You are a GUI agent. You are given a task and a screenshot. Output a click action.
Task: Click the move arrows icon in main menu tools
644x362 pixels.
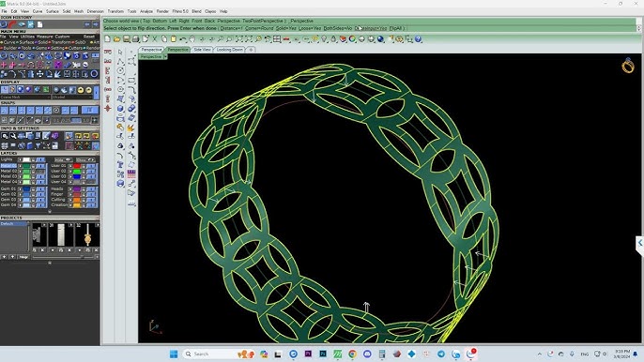tap(39, 74)
